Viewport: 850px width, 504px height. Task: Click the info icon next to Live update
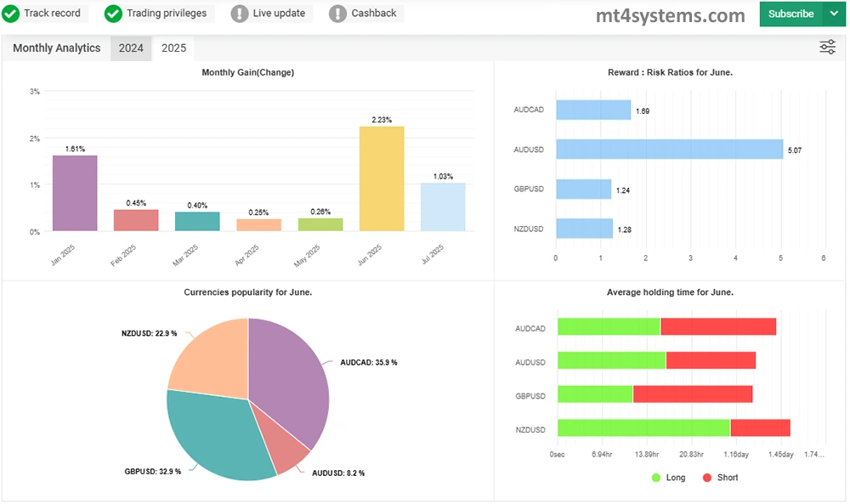coord(239,13)
